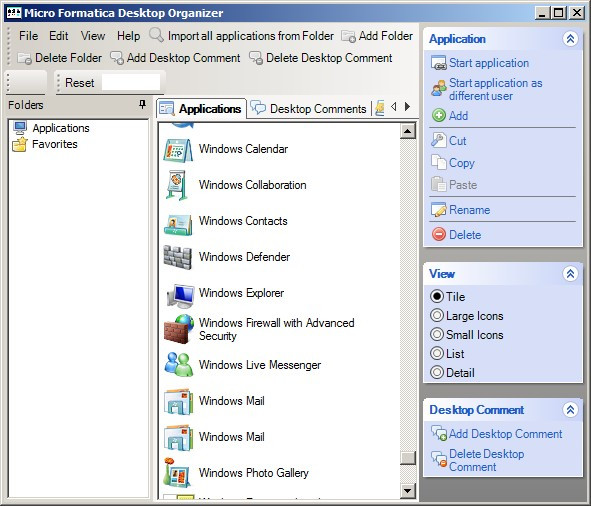Click the Windows Collaboration icon
The width and height of the screenshot is (591, 506).
click(178, 186)
